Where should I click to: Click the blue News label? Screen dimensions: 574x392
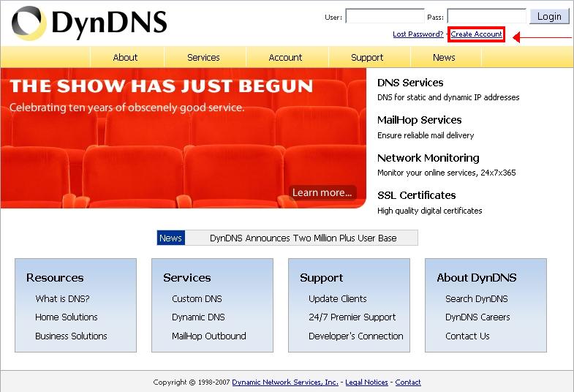coord(170,238)
